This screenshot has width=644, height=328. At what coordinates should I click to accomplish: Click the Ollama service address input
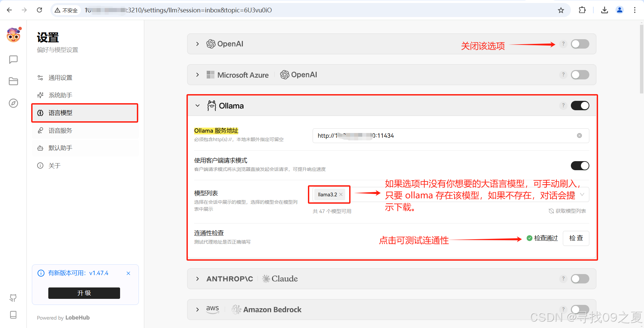[451, 136]
